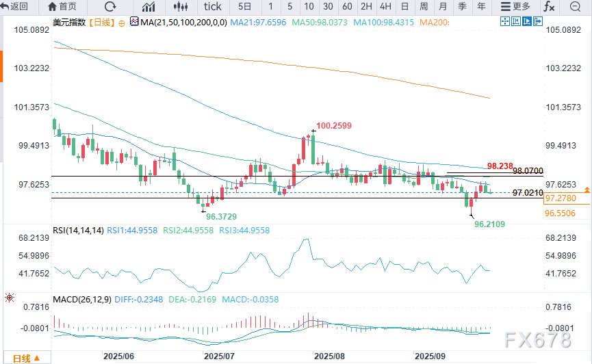The height and width of the screenshot is (364, 592).
Task: Click the 美元指数 chart title
Action: tap(70, 23)
